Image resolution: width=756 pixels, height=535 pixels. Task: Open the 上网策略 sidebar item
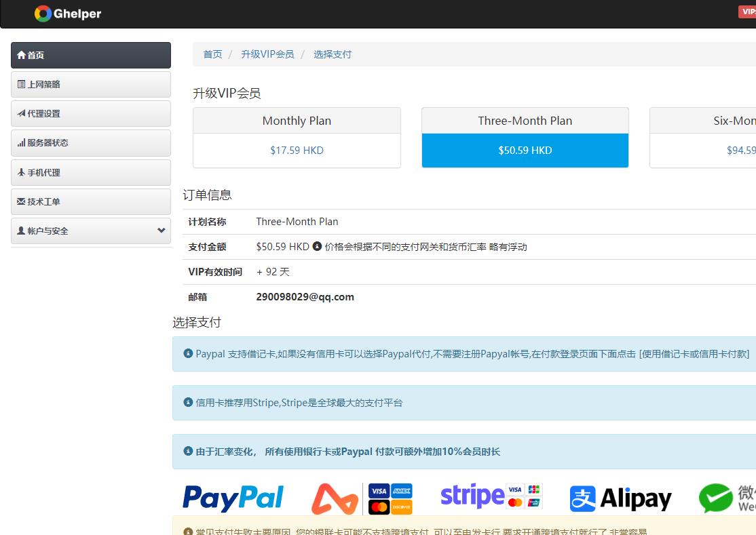tap(91, 84)
